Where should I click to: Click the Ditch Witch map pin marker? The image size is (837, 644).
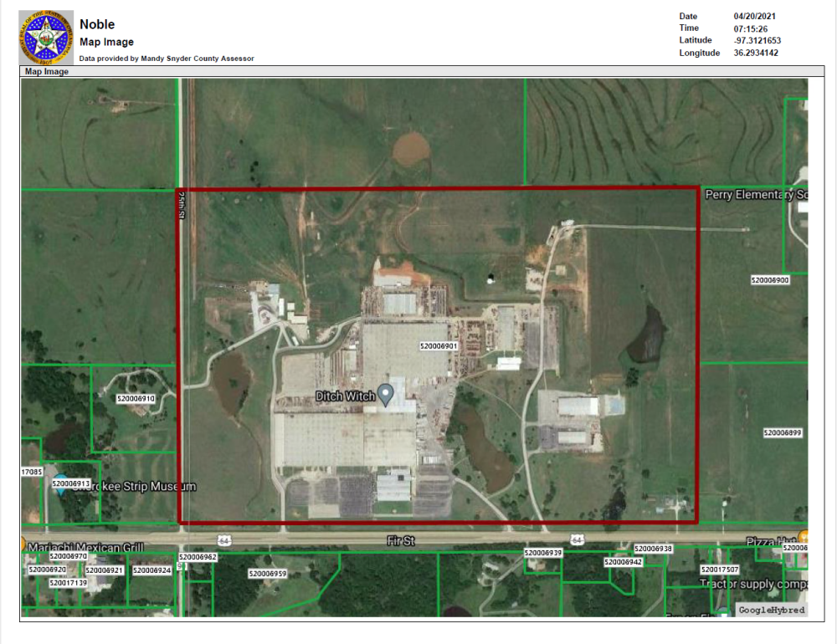pyautogui.click(x=386, y=393)
